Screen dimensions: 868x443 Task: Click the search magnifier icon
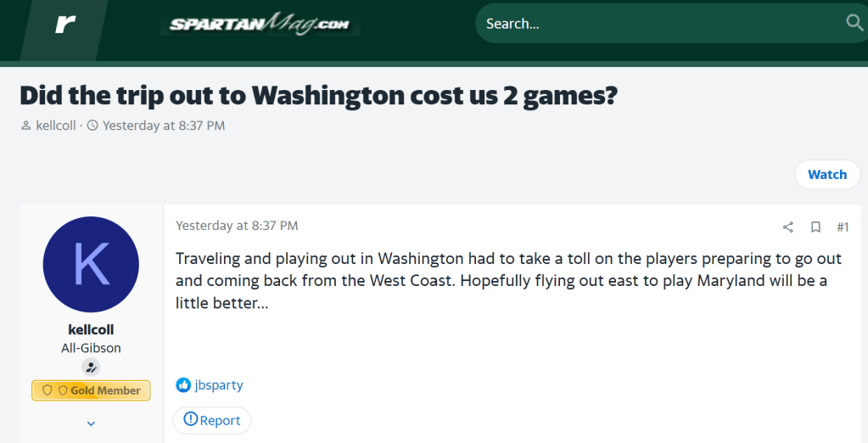click(854, 23)
